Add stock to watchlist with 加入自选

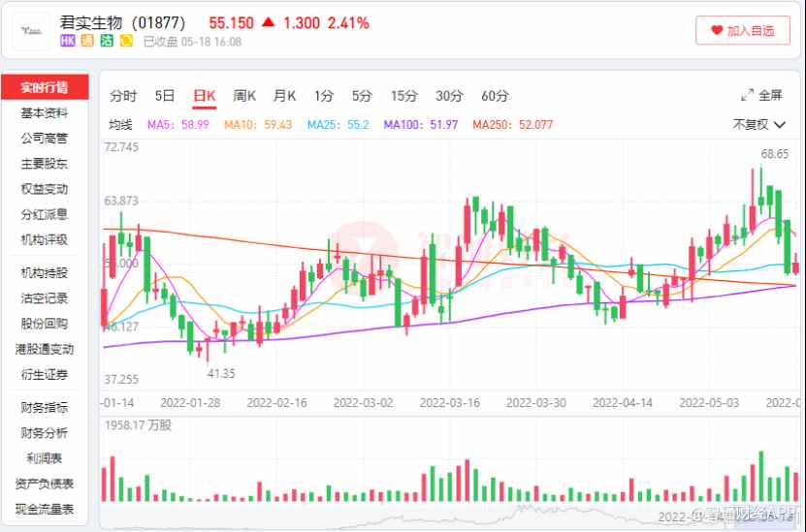(743, 31)
